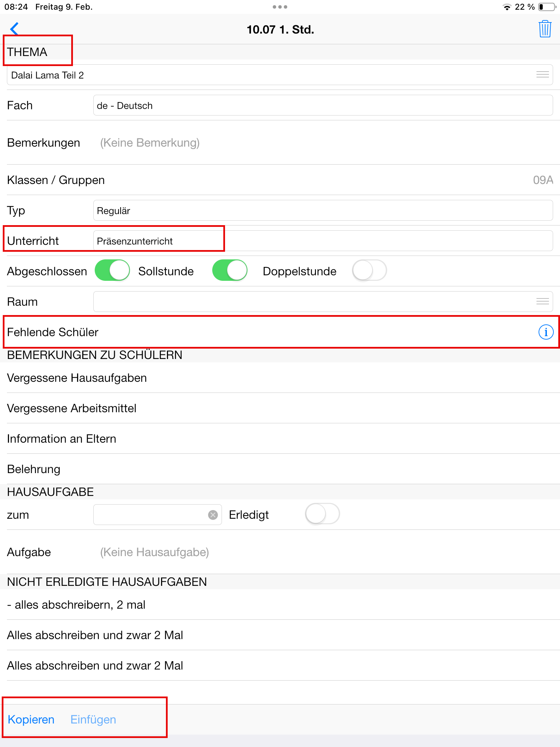The height and width of the screenshot is (747, 560).
Task: Tap class value 09A
Action: (543, 180)
